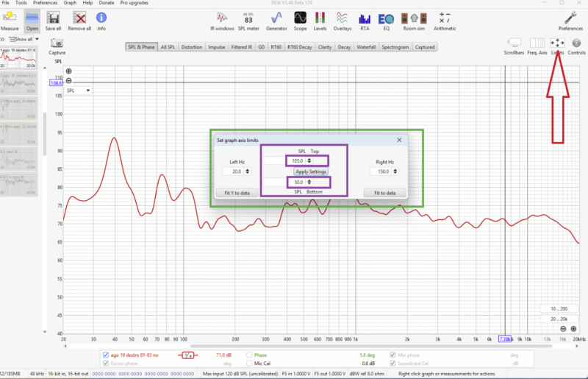Open the IR windows tool
This screenshot has height=379, width=588.
(222, 21)
